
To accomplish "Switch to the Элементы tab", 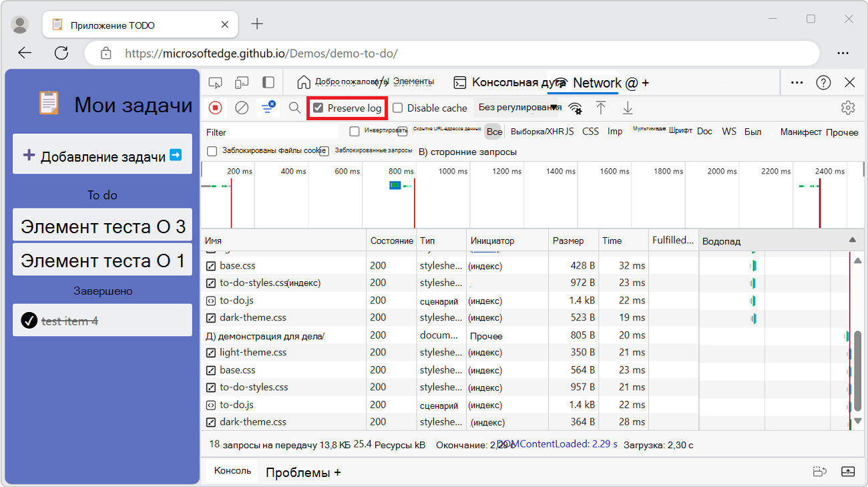I will (413, 82).
